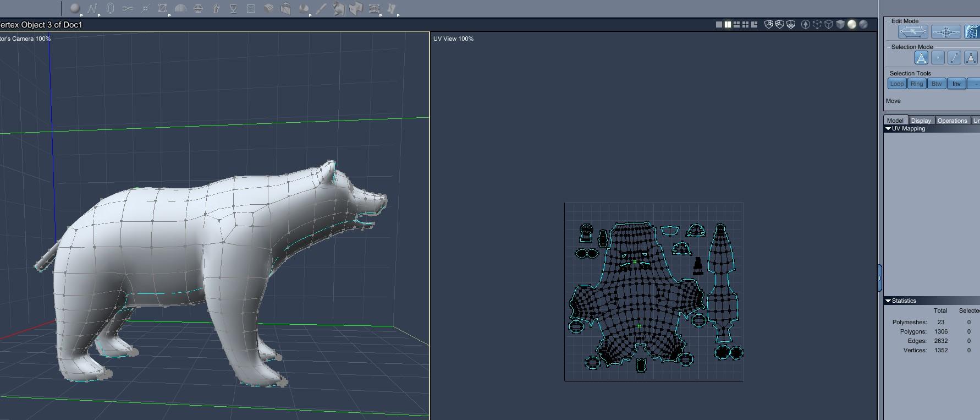Click the properties panel collapse handle
The width and height of the screenshot is (980, 420).
pos(880,279)
